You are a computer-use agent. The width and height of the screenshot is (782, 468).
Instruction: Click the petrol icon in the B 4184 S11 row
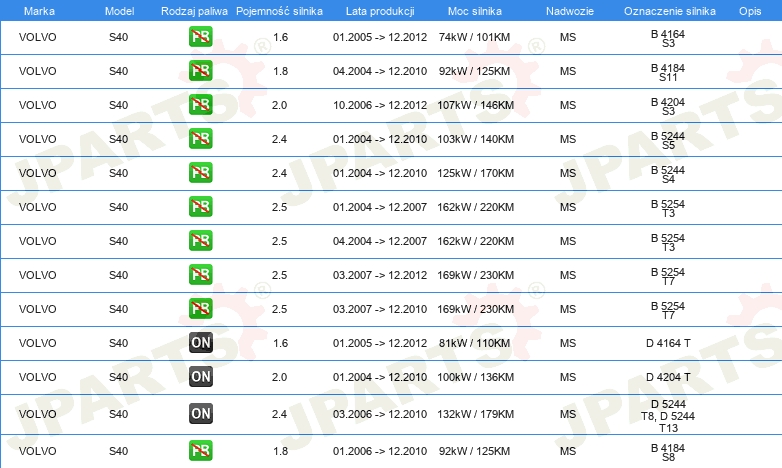click(200, 71)
